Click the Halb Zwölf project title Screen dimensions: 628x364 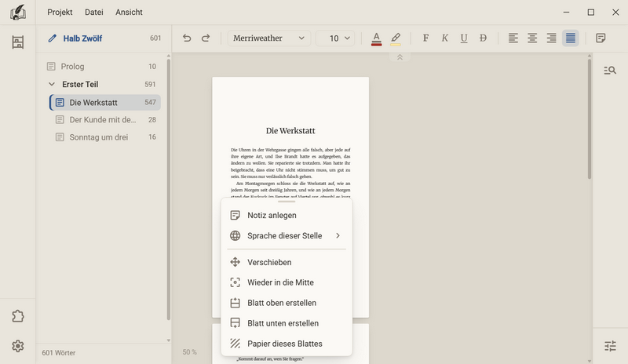82,38
